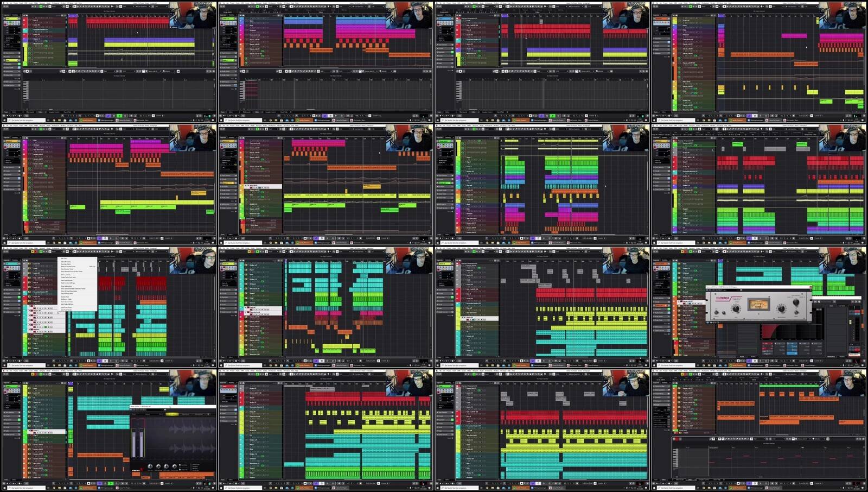
Task: Click green Read automation icon, Teletronix frame toolbar
Action: click(x=691, y=251)
